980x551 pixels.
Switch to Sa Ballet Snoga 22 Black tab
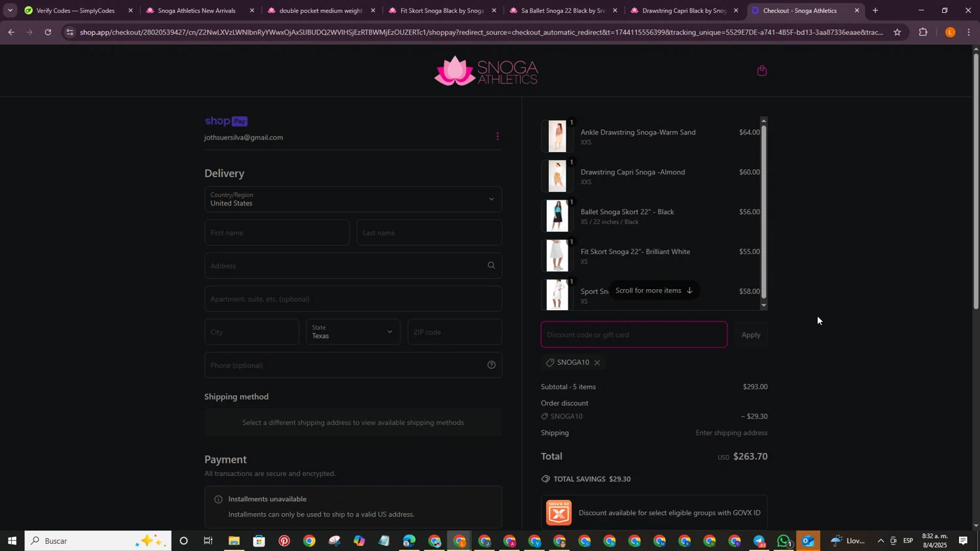pyautogui.click(x=561, y=10)
